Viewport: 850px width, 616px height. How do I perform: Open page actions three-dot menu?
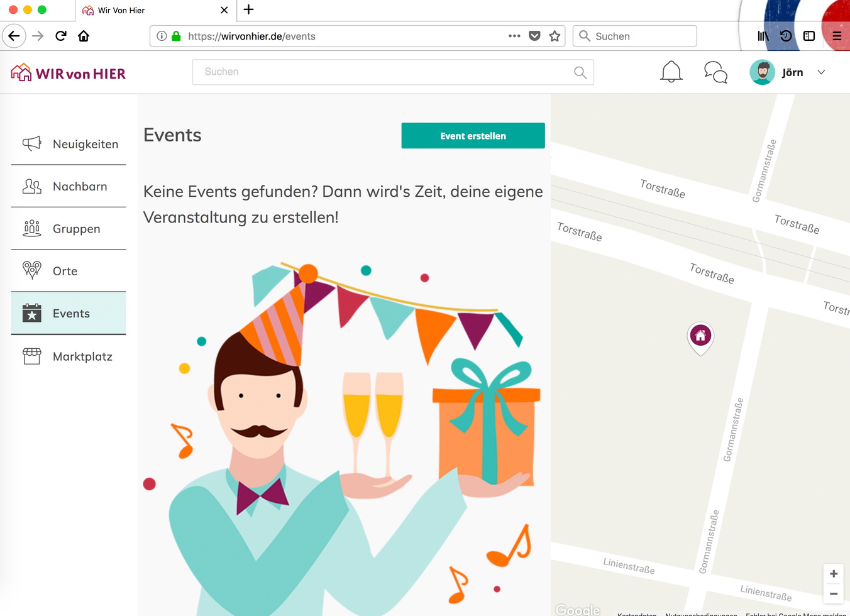514,36
